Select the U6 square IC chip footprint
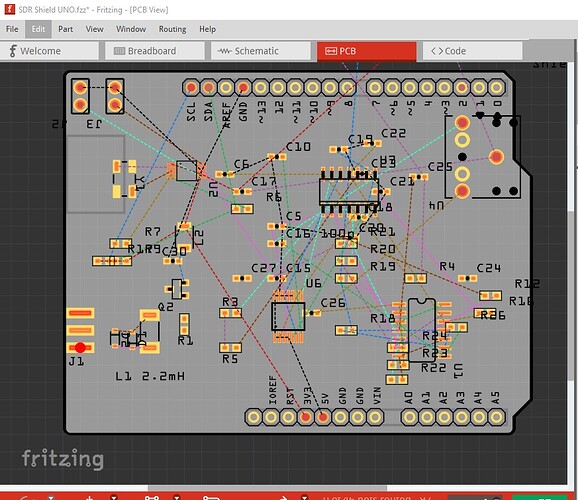Image resolution: width=578 pixels, height=500 pixels. 288,316
